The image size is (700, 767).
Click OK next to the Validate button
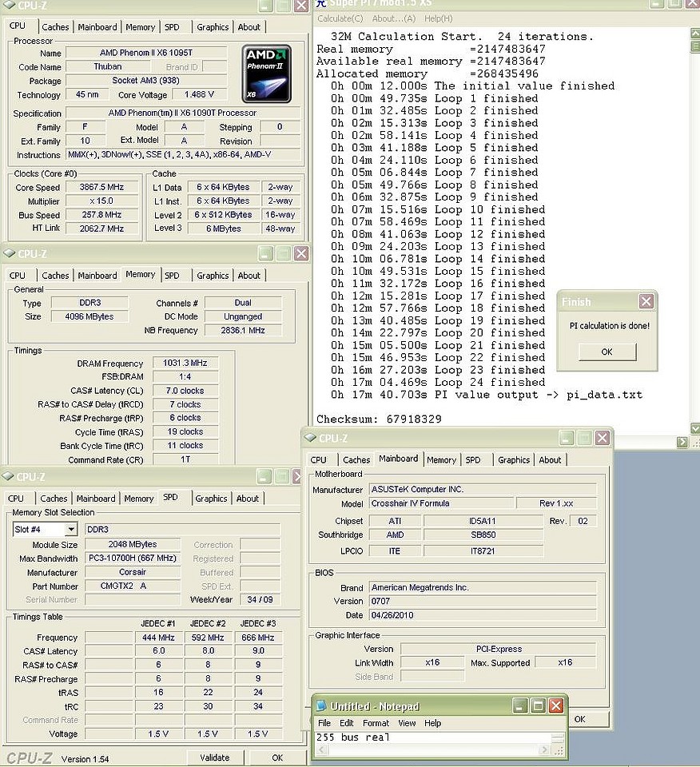pyautogui.click(x=277, y=757)
